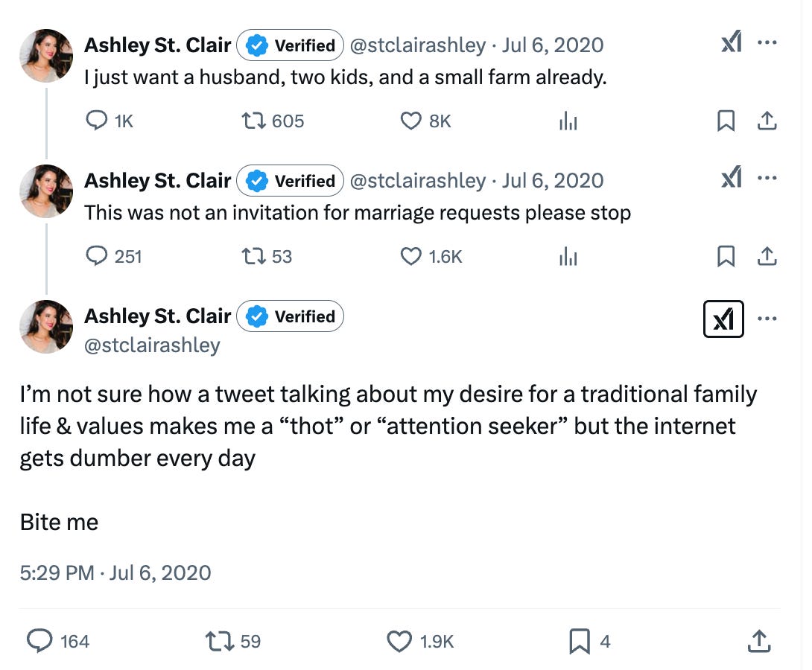Share the first tweet
812x670 pixels.
click(x=768, y=121)
